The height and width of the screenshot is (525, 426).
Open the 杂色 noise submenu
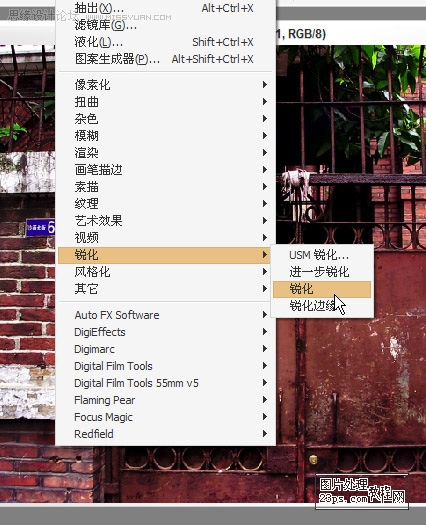pos(166,119)
